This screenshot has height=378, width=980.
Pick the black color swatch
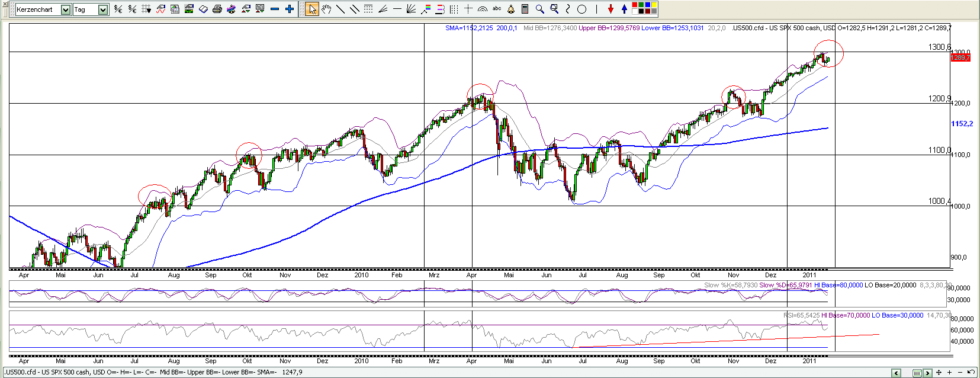point(641,11)
